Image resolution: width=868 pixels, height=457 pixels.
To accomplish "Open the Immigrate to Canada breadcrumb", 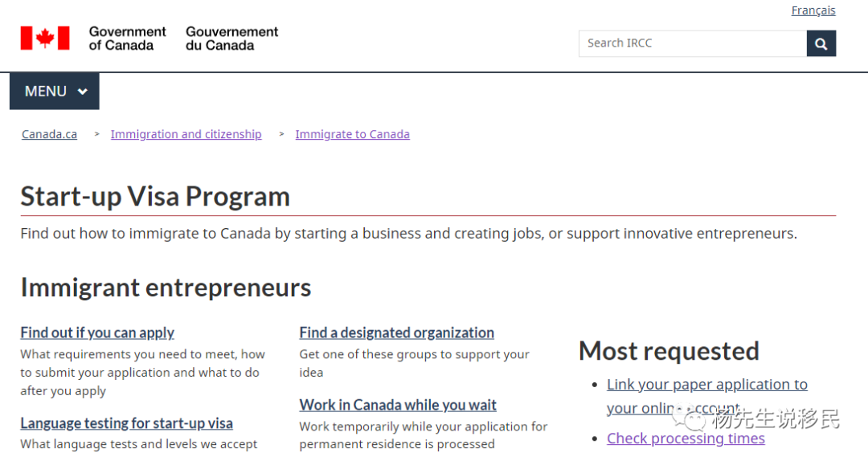I will (x=353, y=134).
